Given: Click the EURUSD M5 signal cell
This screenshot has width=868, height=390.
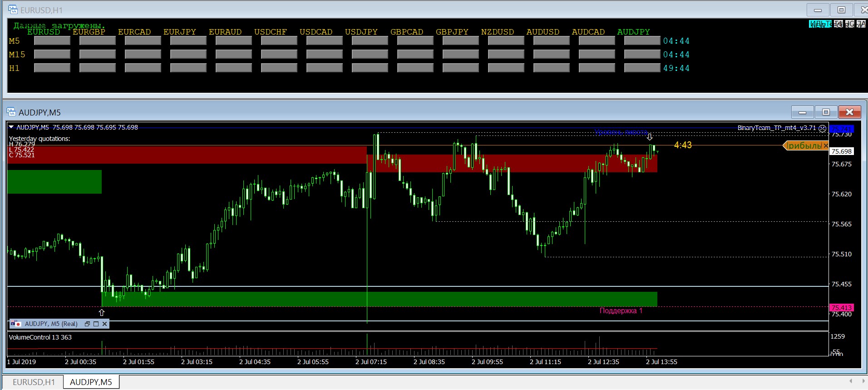Looking at the screenshot, I should coord(52,41).
